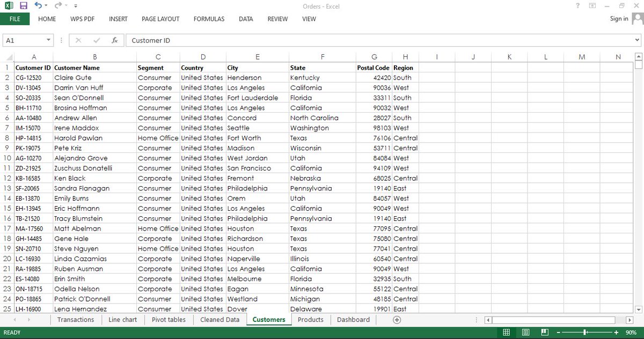
Task: Click the 90% zoom level text
Action: coord(631,333)
